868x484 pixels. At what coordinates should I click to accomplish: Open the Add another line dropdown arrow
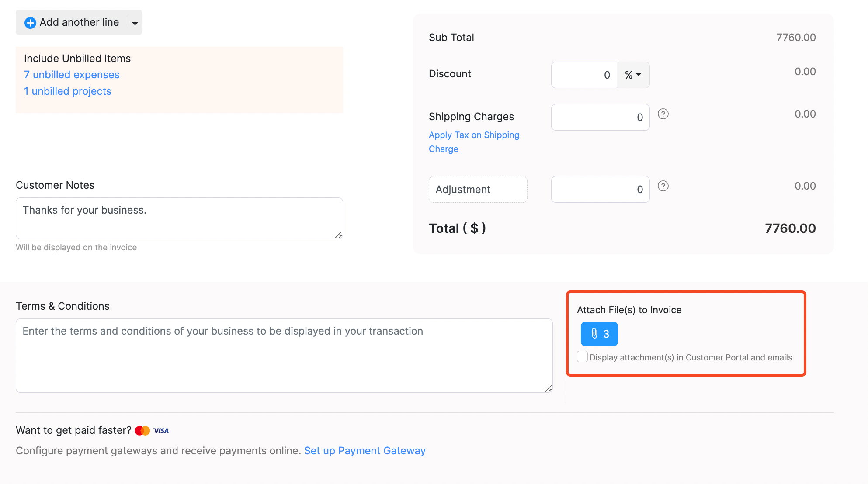pyautogui.click(x=135, y=23)
